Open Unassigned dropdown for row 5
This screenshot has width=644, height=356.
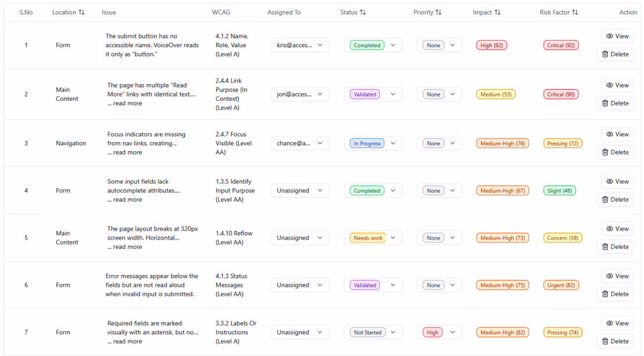300,238
